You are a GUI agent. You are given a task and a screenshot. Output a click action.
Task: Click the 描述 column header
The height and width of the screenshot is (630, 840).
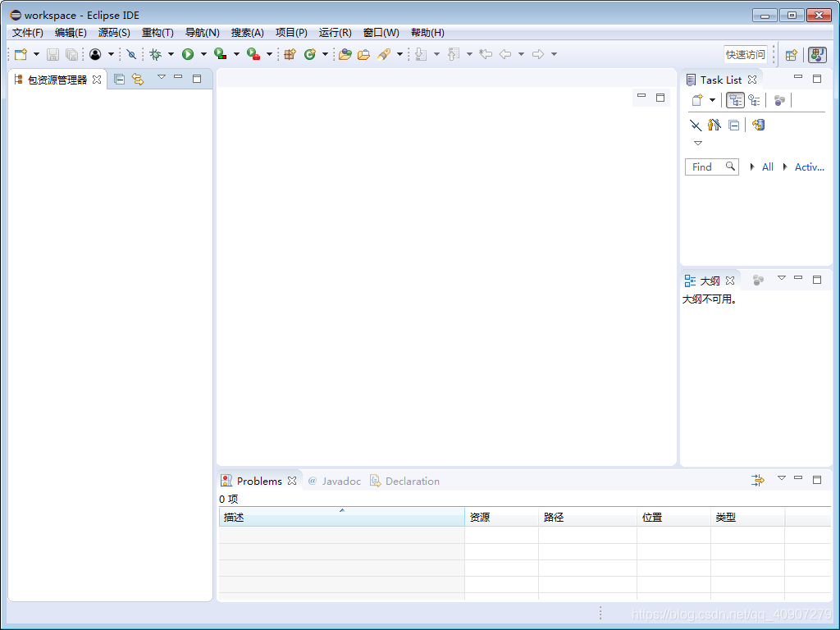tap(342, 518)
